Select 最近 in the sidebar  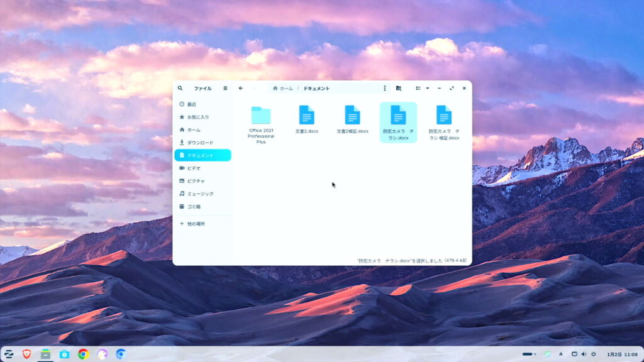point(191,104)
